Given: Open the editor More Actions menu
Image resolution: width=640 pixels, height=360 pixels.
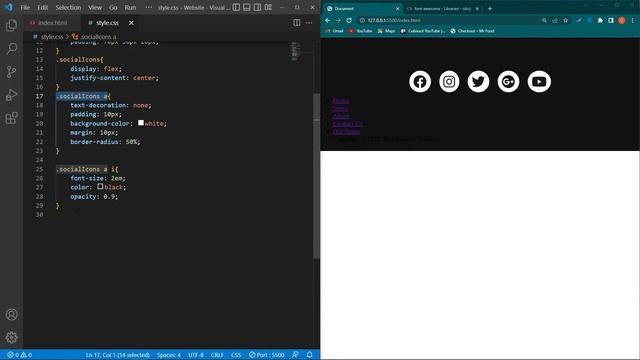Looking at the screenshot, I should point(309,23).
